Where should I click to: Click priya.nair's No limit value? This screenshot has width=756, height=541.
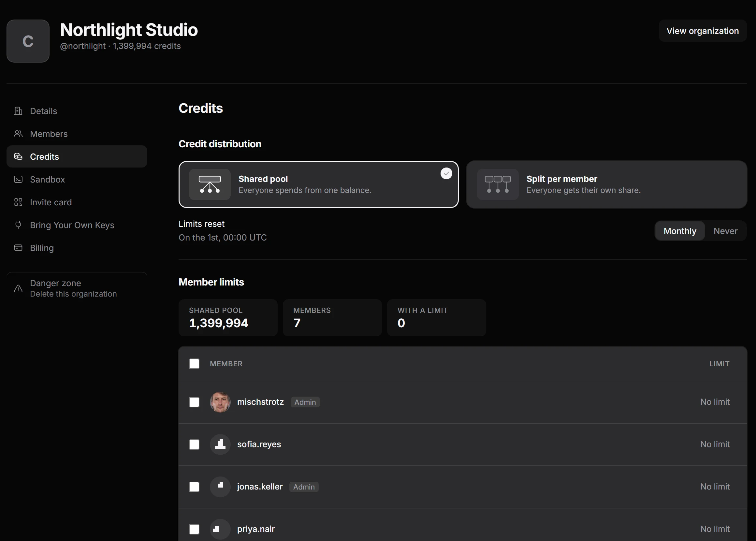coord(715,529)
